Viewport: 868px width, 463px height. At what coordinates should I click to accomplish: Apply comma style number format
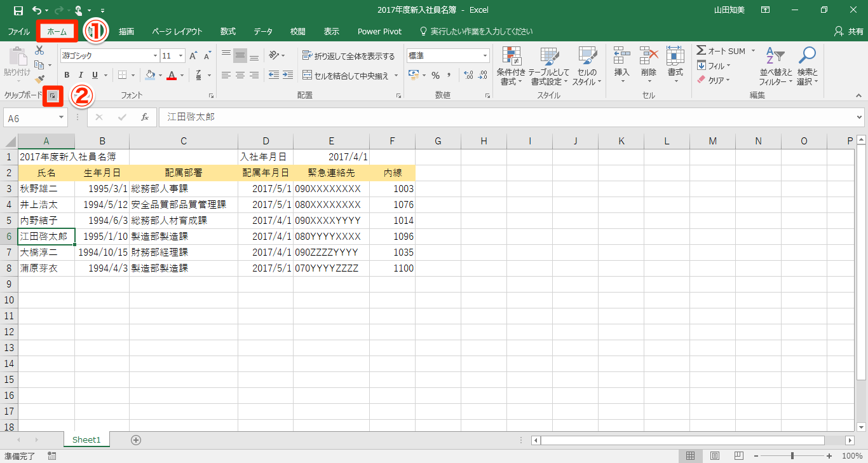[449, 75]
